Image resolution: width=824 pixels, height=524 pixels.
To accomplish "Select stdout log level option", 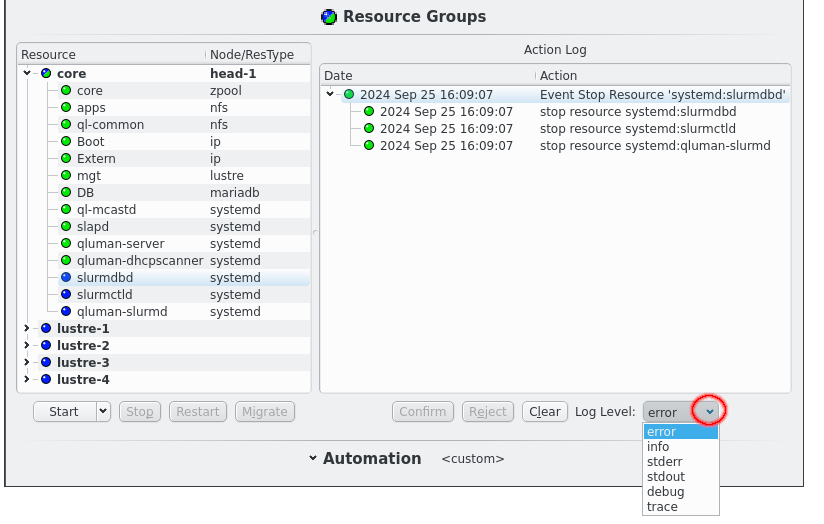I will pyautogui.click(x=681, y=477).
